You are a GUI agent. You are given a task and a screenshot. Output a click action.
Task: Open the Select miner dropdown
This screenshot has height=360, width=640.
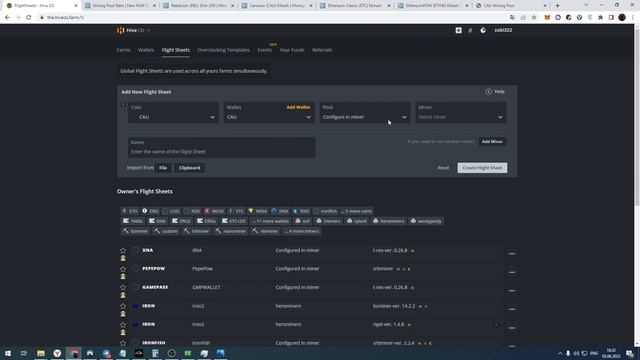pos(461,112)
